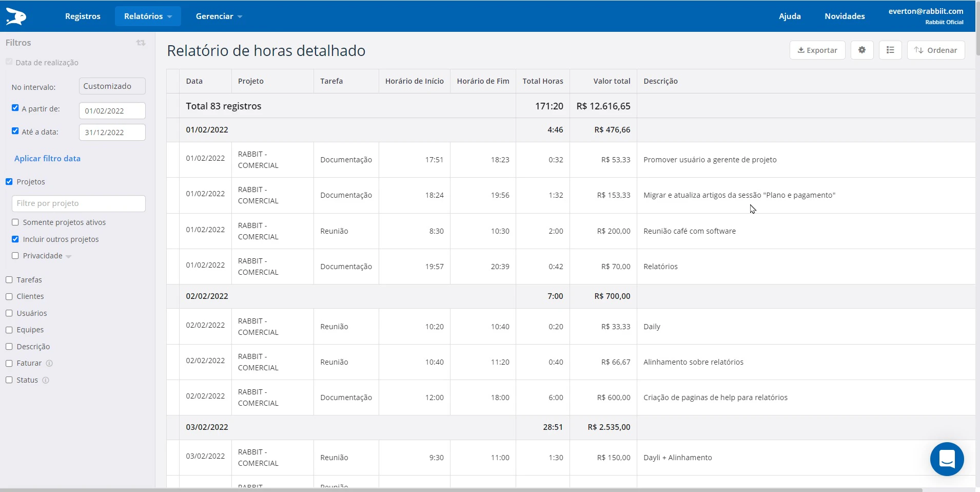Click the sort arrows icon in Ordenar

pos(918,50)
